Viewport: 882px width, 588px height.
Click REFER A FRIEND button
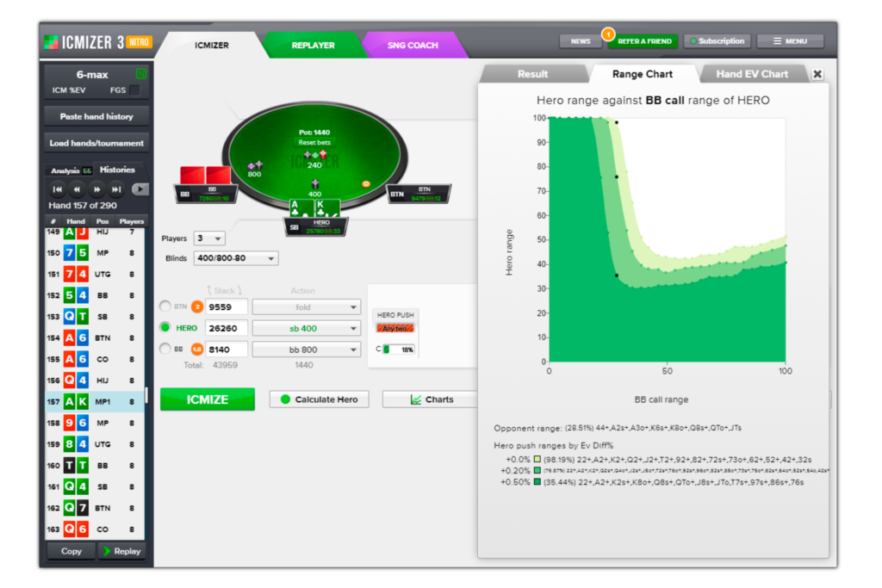(644, 41)
